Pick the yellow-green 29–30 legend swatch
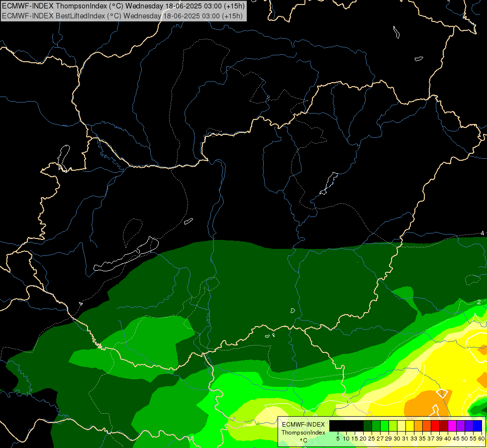487x448 pixels. [393, 426]
